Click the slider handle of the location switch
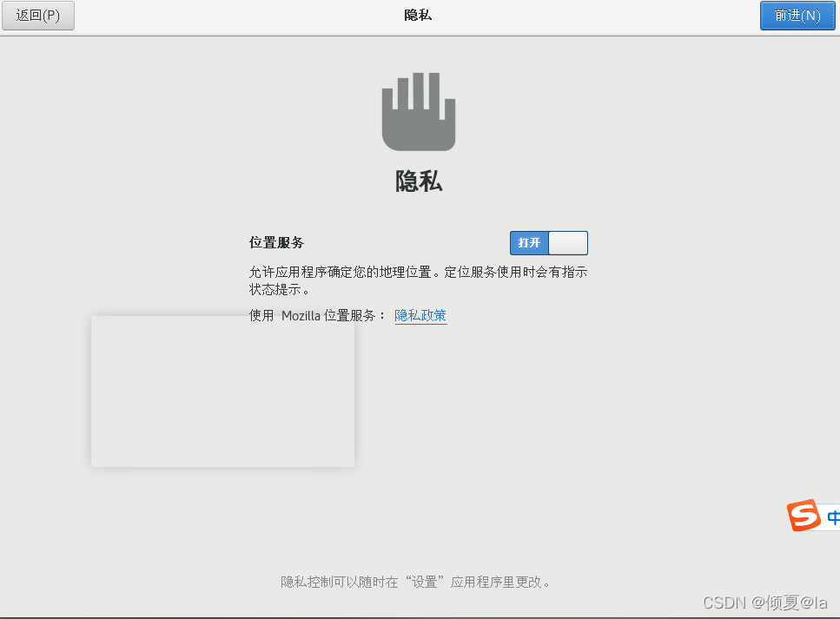840x619 pixels. (569, 243)
